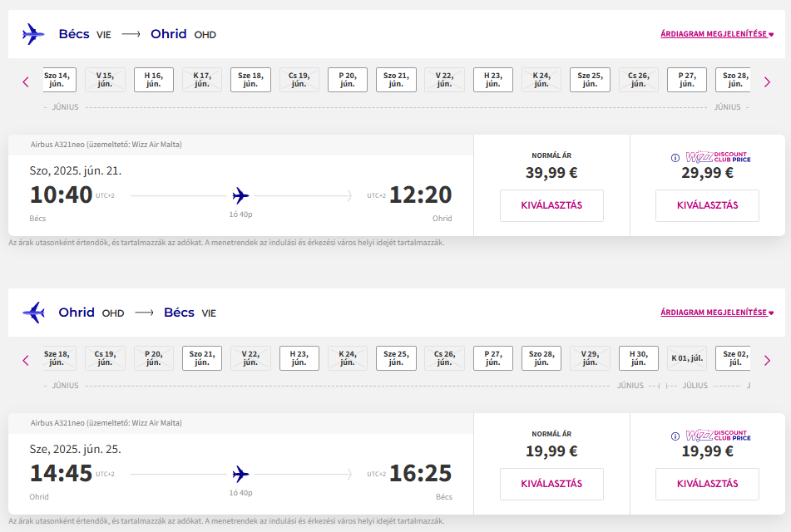Viewport: 791px width, 532px height.
Task: Select K 24 jún. outbound date tab
Action: pyautogui.click(x=541, y=80)
